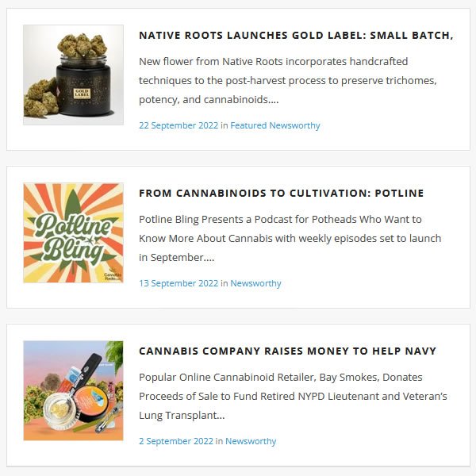Open the Native Roots Gold Label jar thumbnail
Viewport: 476px width, 476px height.
[74, 75]
